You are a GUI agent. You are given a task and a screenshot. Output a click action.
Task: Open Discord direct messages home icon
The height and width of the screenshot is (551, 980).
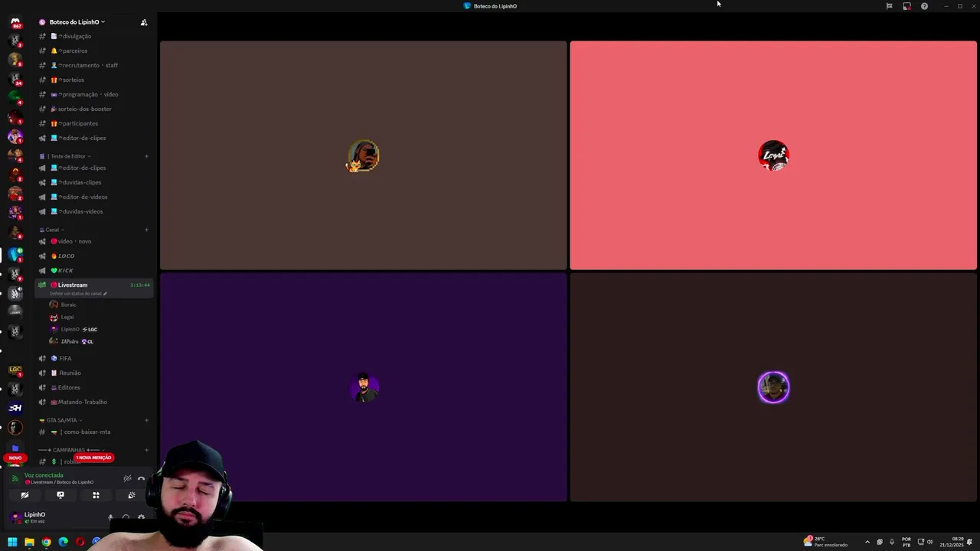15,22
